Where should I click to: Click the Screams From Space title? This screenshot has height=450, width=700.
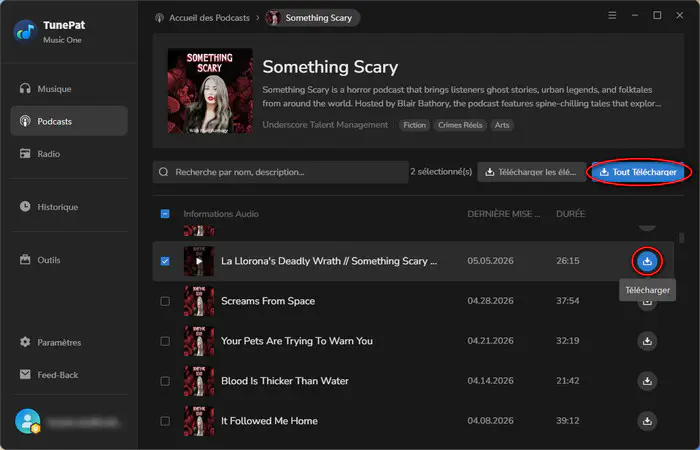(x=268, y=301)
